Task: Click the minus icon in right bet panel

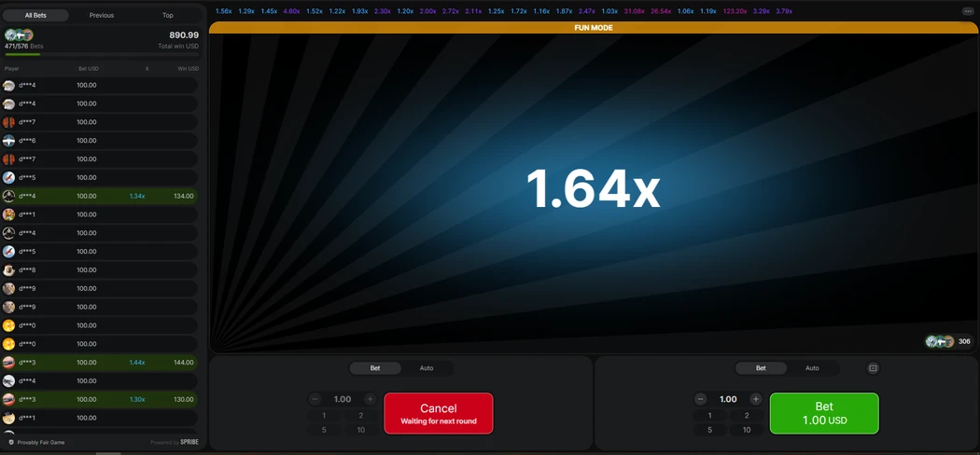Action: 701,399
